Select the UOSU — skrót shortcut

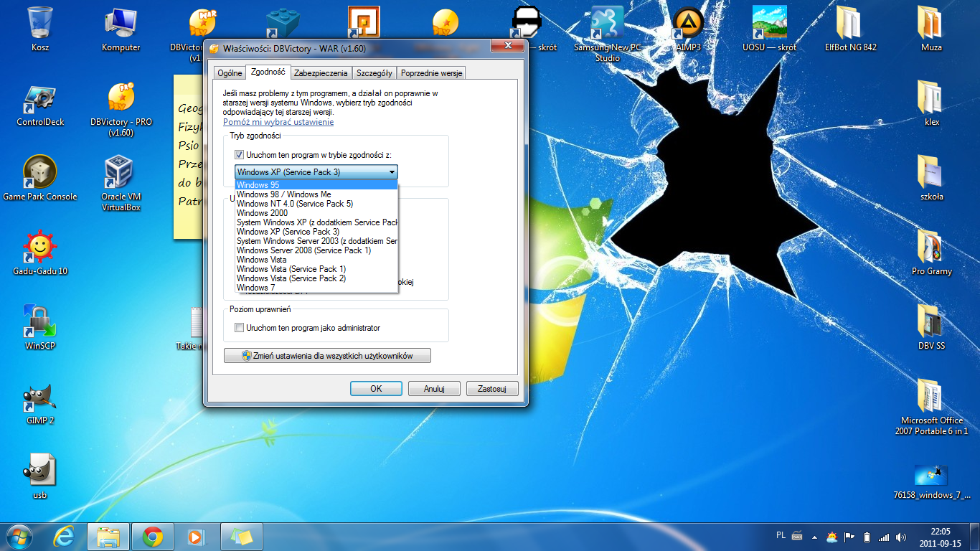coord(769,29)
